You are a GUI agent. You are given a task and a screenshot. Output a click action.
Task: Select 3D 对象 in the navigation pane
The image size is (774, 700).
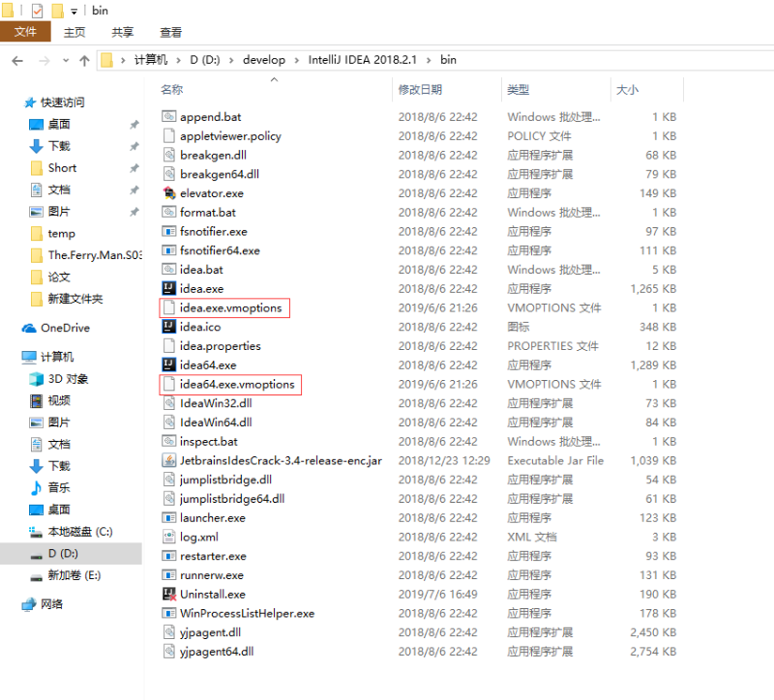point(68,378)
